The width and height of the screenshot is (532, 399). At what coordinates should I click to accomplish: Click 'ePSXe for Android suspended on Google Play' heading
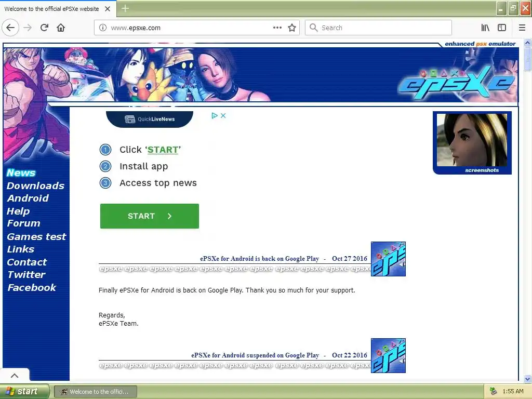tap(255, 355)
